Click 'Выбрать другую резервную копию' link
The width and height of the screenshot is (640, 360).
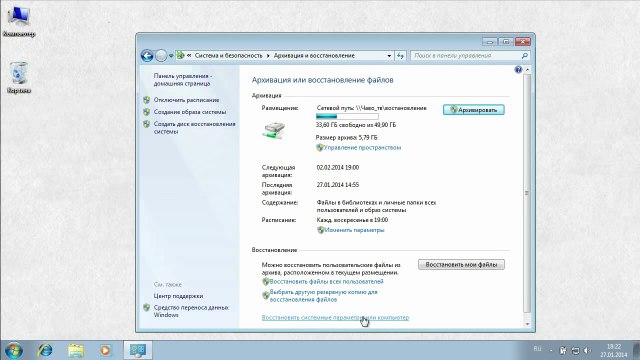pos(323,296)
